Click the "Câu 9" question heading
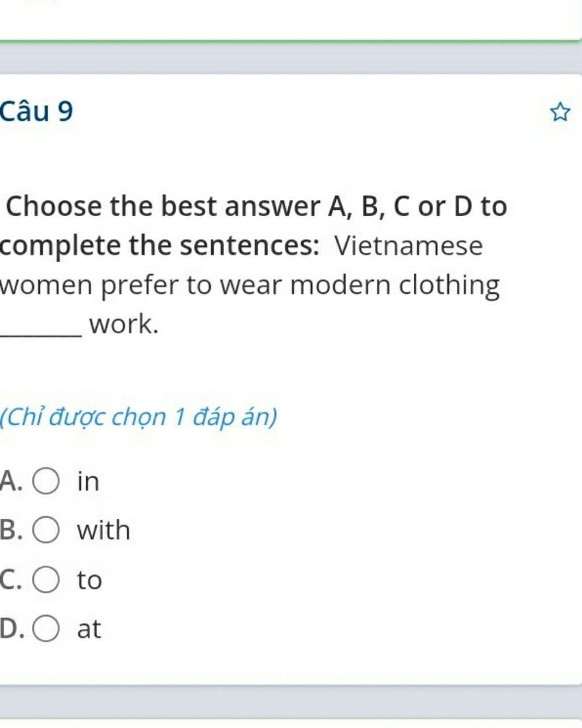Screen dimensions: 582x728 [37, 111]
